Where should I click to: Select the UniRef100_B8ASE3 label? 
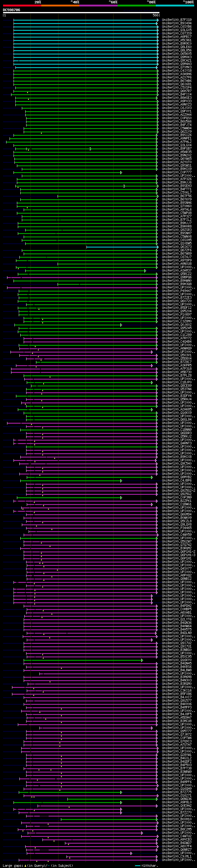click(x=177, y=98)
